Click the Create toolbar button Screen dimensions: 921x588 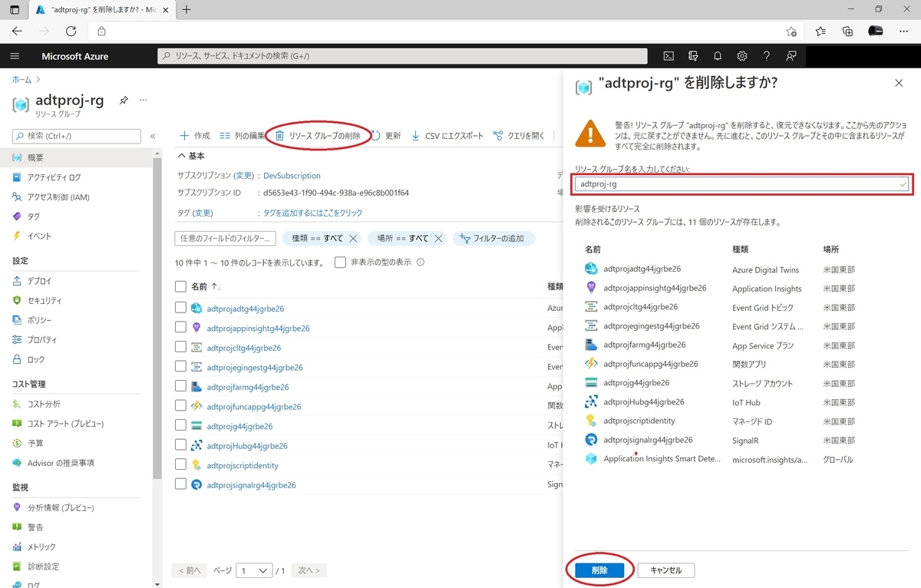point(194,136)
